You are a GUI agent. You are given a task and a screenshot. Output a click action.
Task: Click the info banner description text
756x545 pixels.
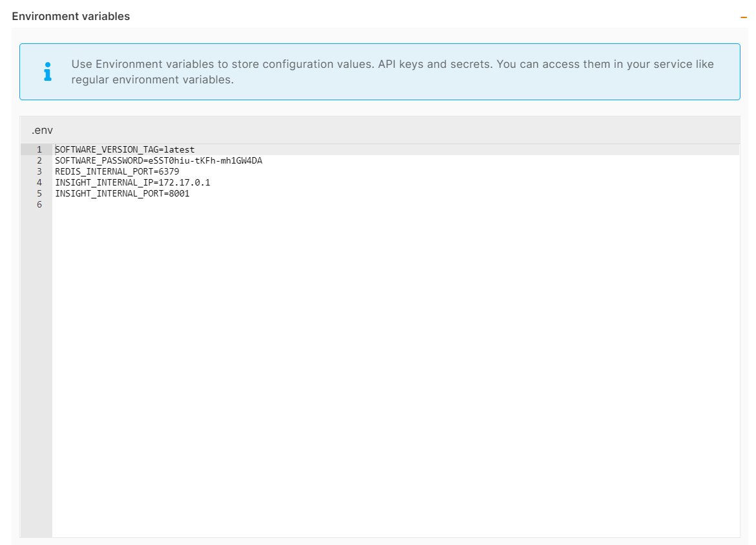coord(388,72)
